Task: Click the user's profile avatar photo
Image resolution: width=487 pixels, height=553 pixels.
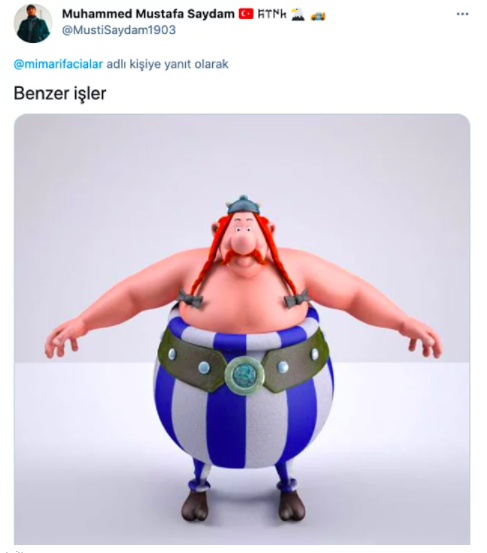Action: tap(33, 23)
